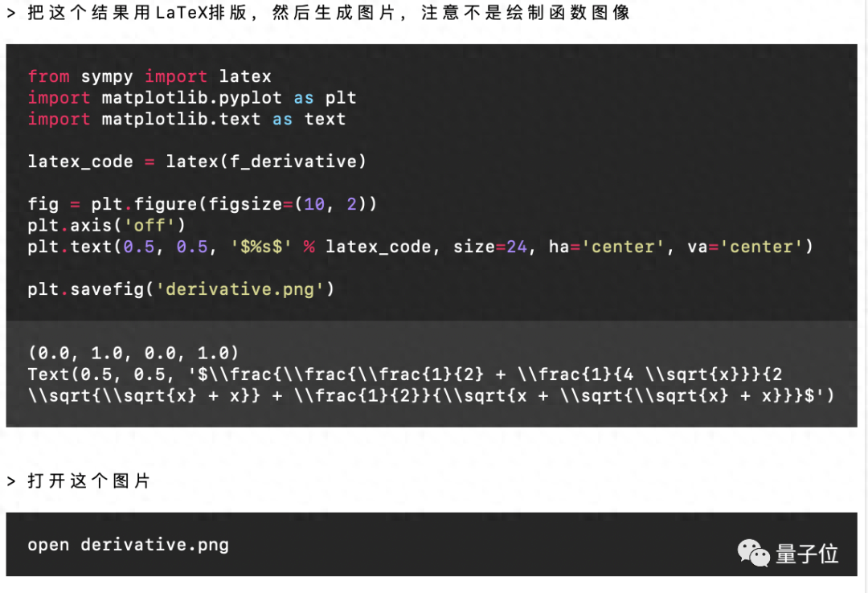Click the 量子位 watermark text
Screen dimensions: 868x593
coord(807,554)
